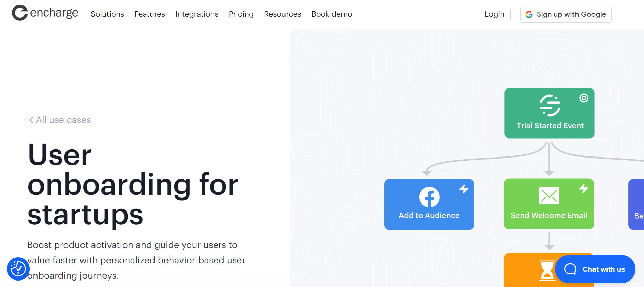Open the cookie preferences icon

[18, 269]
